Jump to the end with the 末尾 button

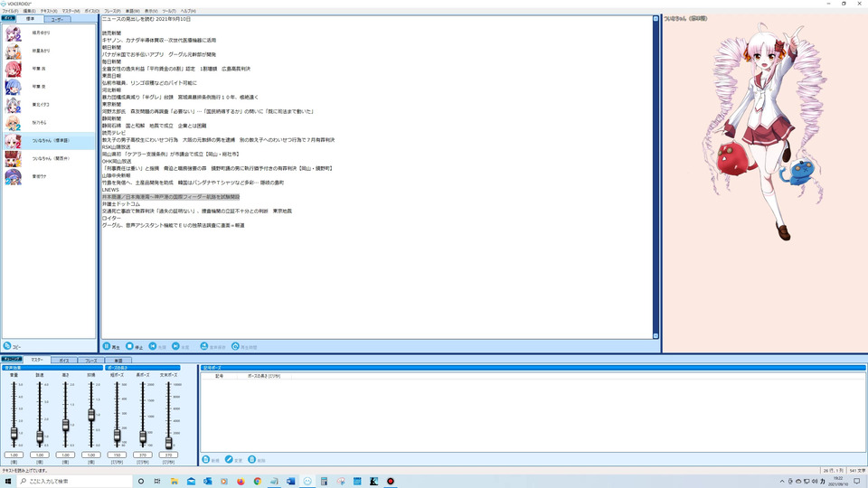coord(181,347)
